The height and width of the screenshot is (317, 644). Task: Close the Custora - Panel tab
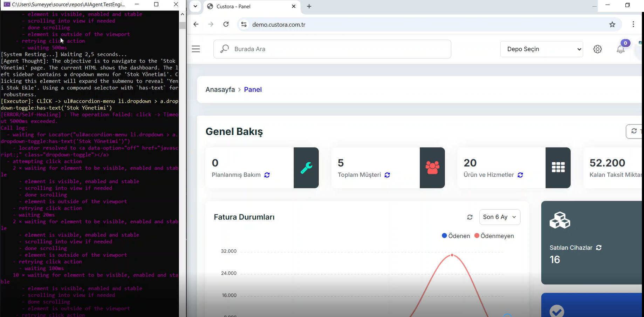[x=294, y=6]
